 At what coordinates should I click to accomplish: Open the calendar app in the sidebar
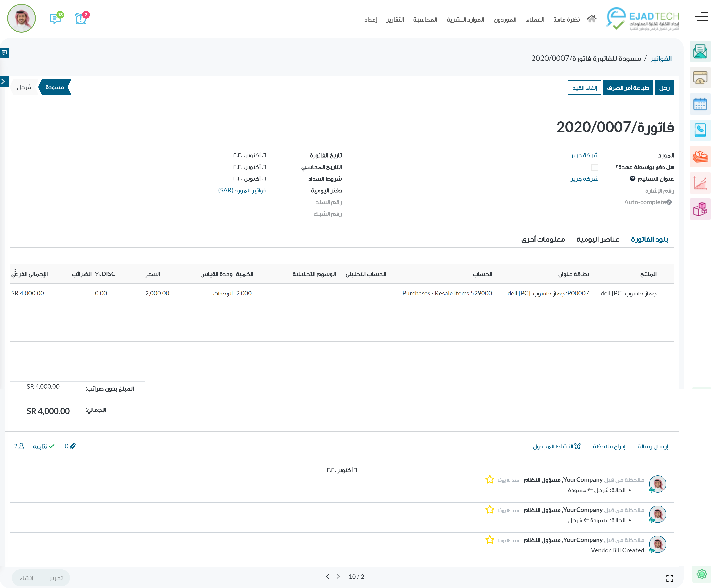point(700,104)
